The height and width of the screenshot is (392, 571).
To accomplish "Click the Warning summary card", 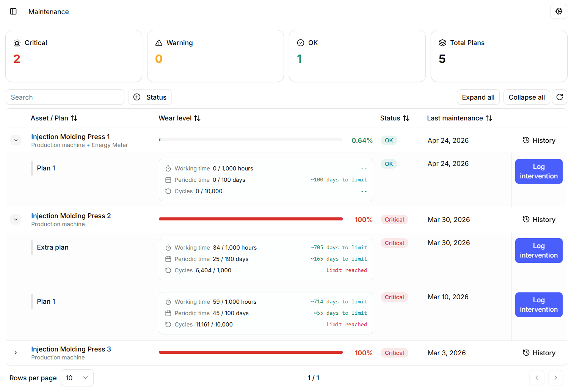I will pyautogui.click(x=215, y=56).
